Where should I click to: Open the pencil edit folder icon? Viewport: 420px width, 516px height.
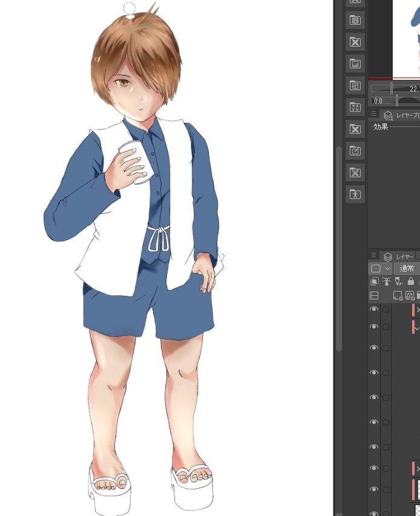point(355,151)
